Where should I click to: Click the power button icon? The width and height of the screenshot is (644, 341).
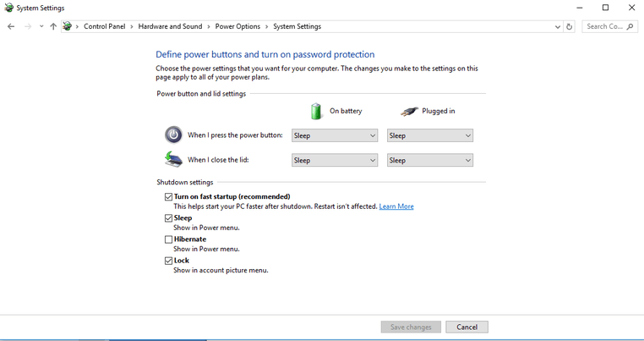click(x=172, y=135)
